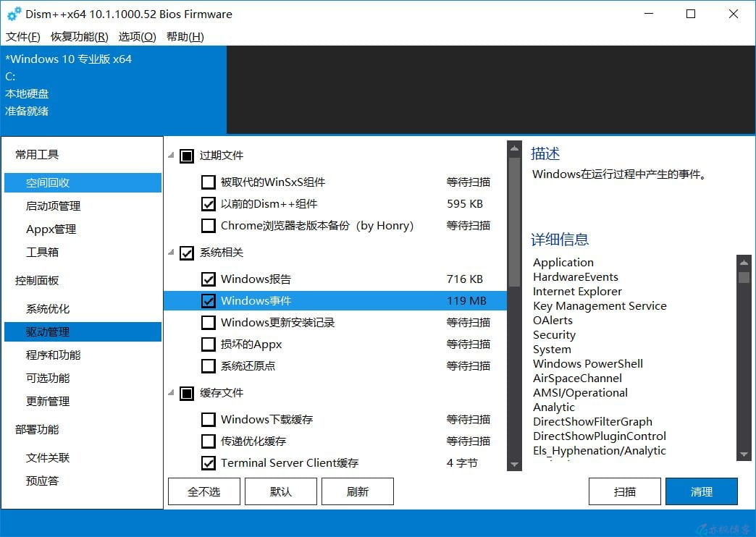Click the 清理 button

coord(702,491)
